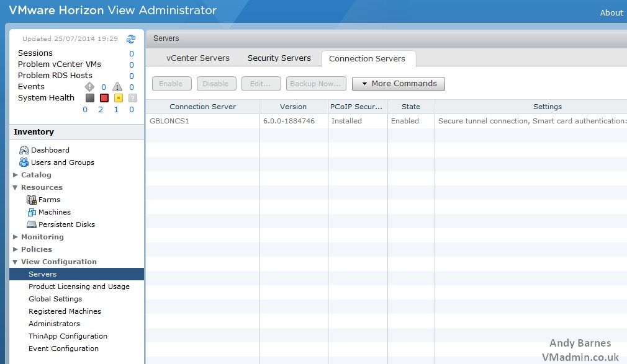Image resolution: width=627 pixels, height=364 pixels.
Task: Open Product Licensing and Usage
Action: 79,286
